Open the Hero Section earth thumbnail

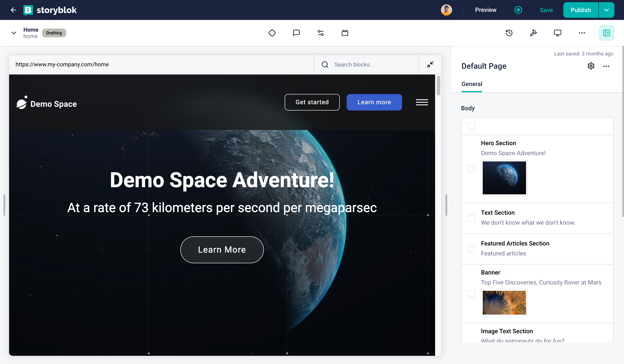[504, 178]
